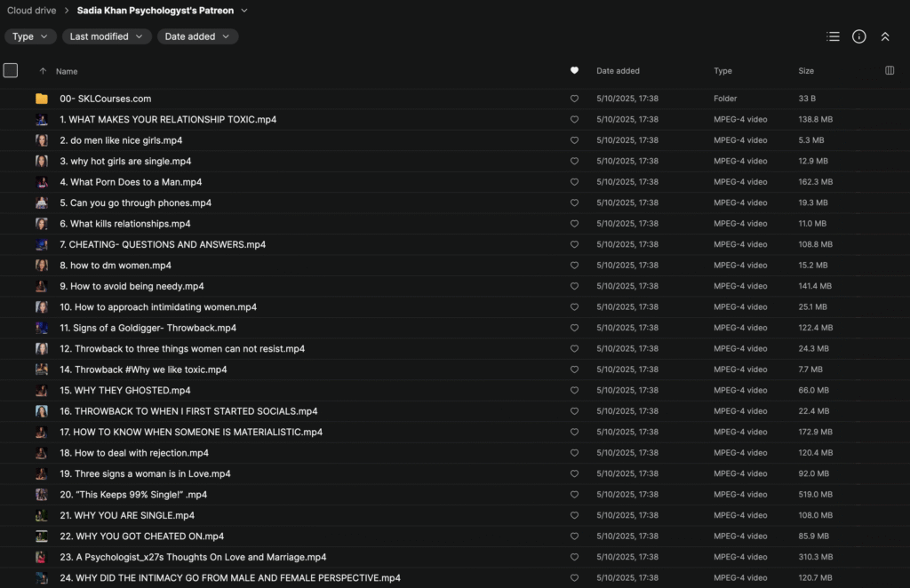Screen dimensions: 910x588
Task: Click the collapse double-chevron icon
Action: pyautogui.click(x=885, y=36)
